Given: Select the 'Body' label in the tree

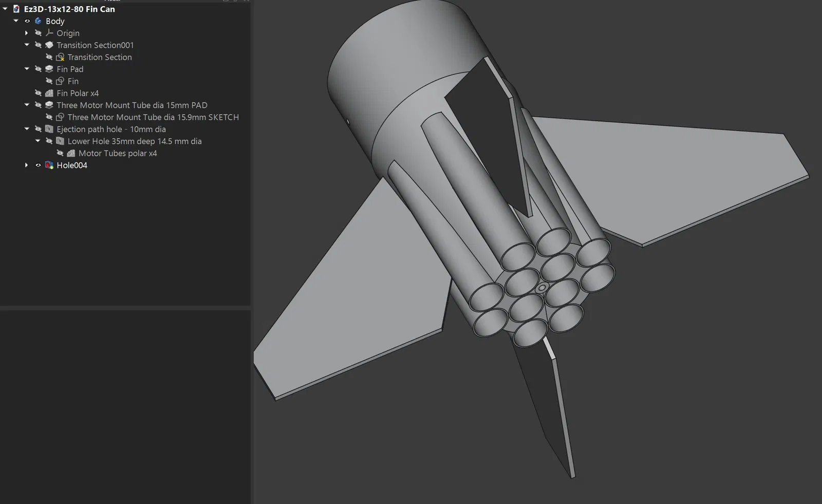Looking at the screenshot, I should 55,21.
